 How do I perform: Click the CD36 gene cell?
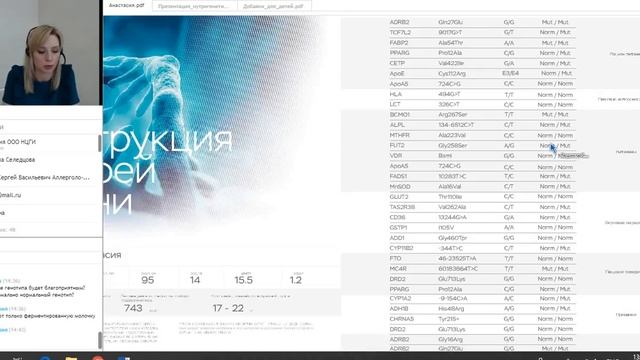coord(397,218)
